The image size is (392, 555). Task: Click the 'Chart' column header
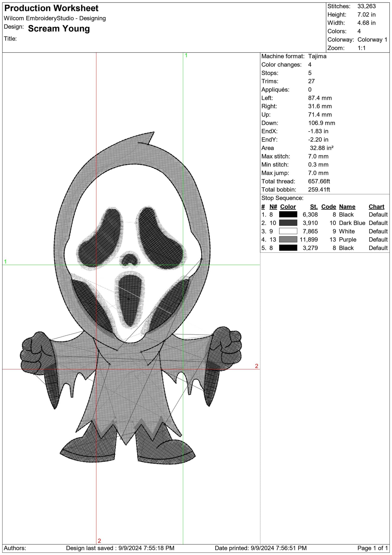coord(376,207)
